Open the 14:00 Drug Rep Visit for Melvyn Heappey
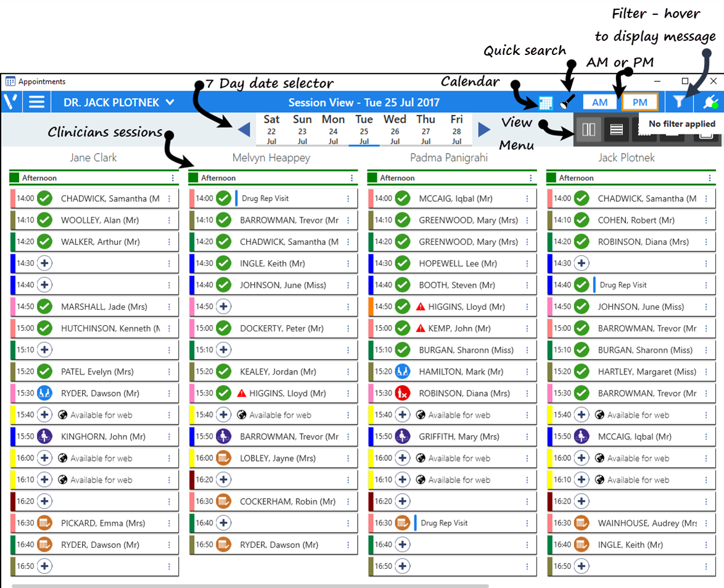 coord(273,199)
